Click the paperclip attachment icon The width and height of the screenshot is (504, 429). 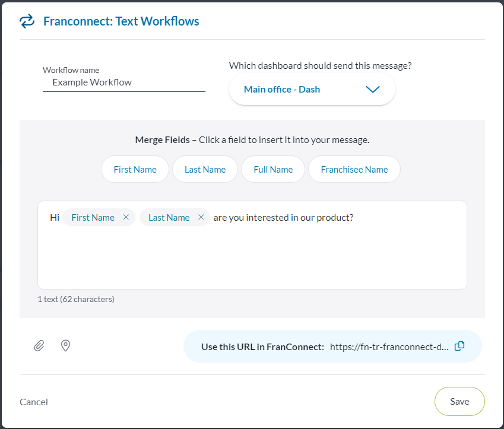(x=39, y=345)
